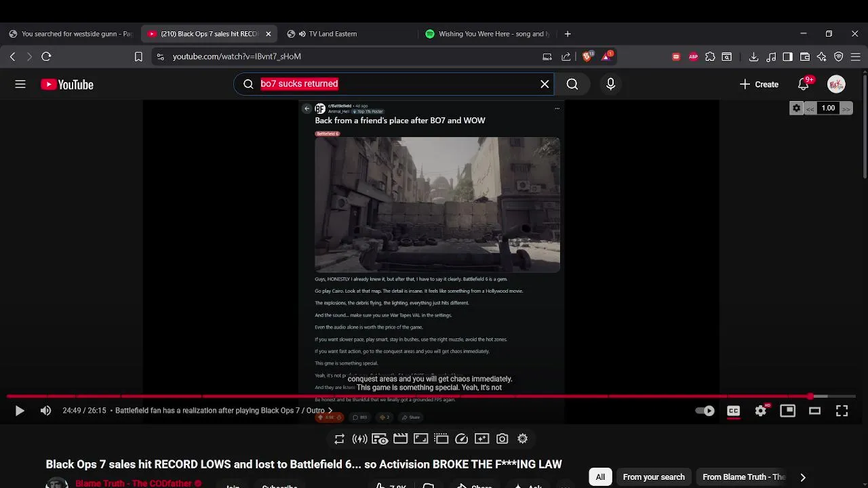Mute the video volume

[45, 411]
